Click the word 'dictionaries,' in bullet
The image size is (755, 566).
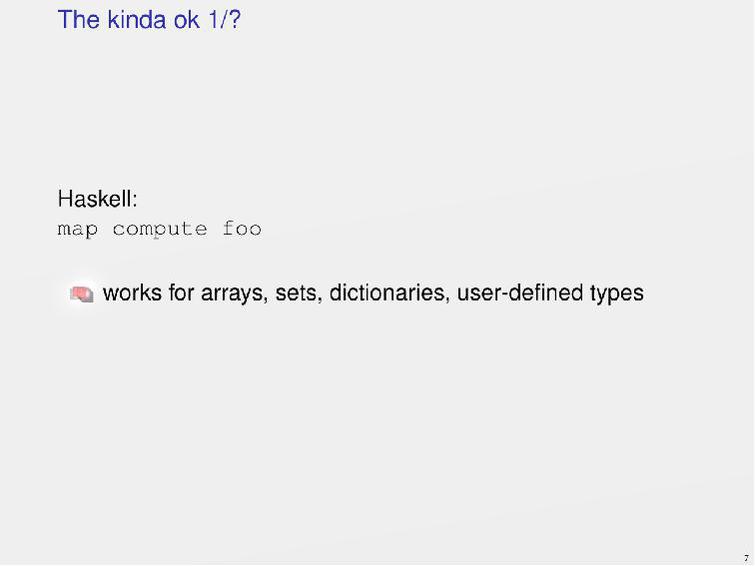point(389,293)
